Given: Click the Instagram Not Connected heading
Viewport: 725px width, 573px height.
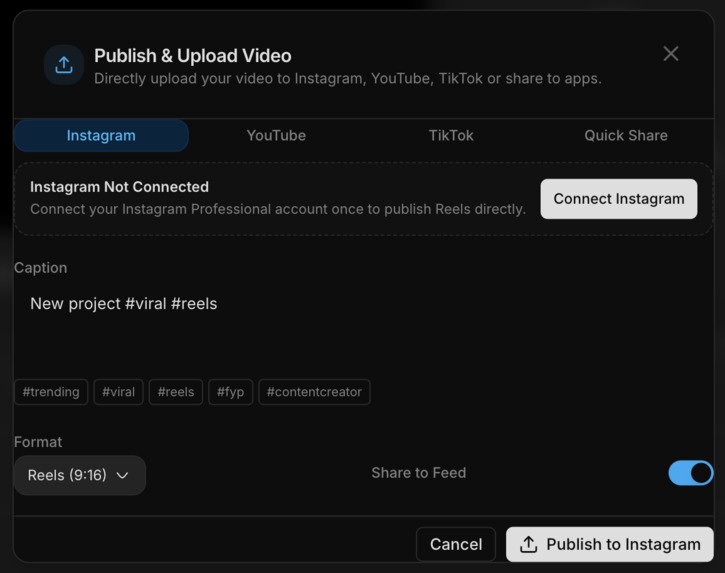Looking at the screenshot, I should (119, 187).
